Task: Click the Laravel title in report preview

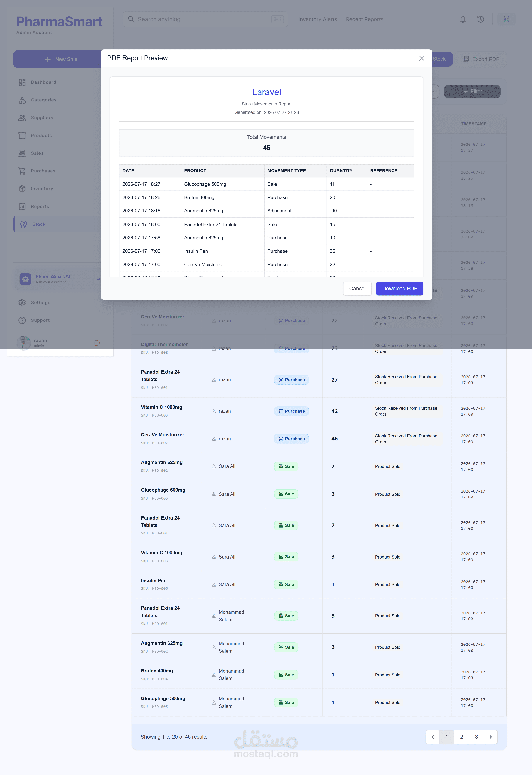Action: pyautogui.click(x=266, y=92)
